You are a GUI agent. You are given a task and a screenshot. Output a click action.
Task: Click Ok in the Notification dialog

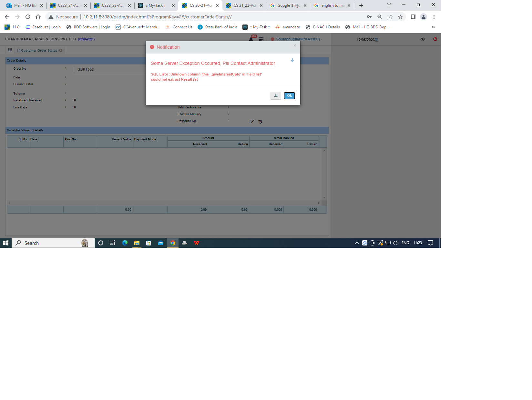[289, 96]
